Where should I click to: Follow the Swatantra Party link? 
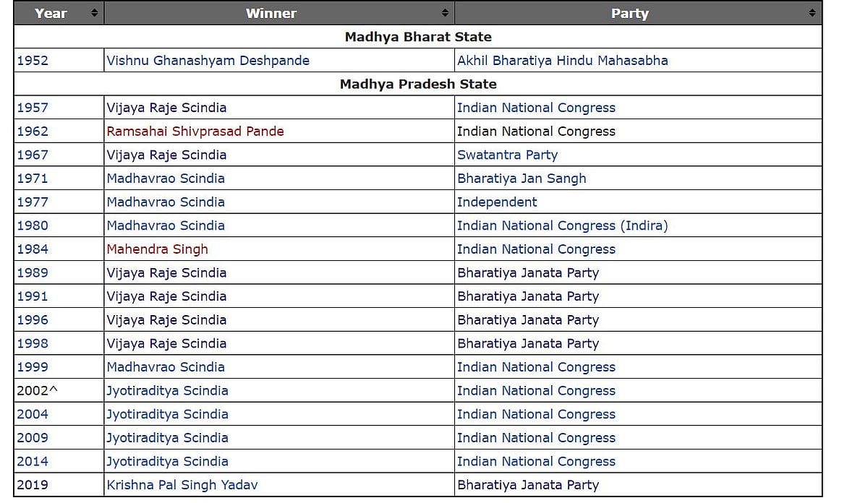(x=507, y=155)
